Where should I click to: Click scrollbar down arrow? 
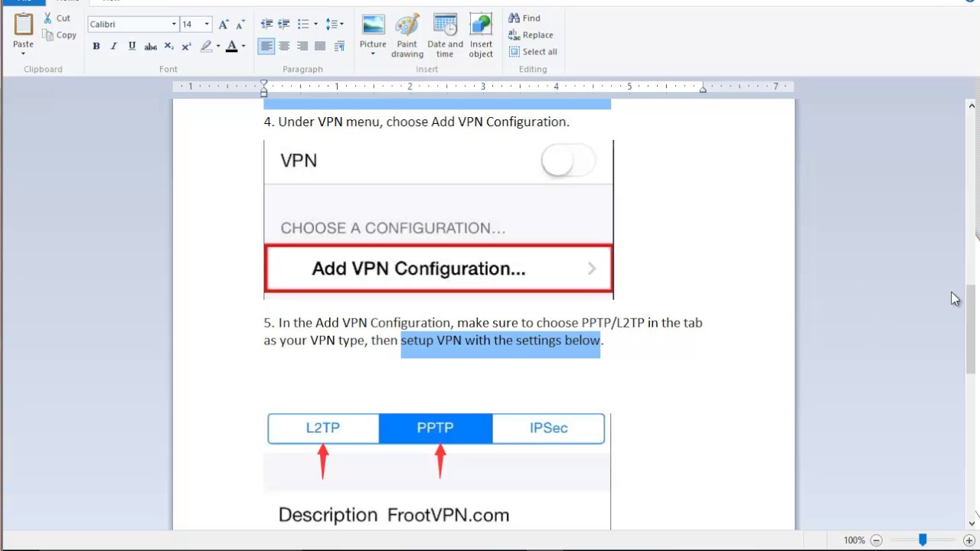(x=972, y=523)
